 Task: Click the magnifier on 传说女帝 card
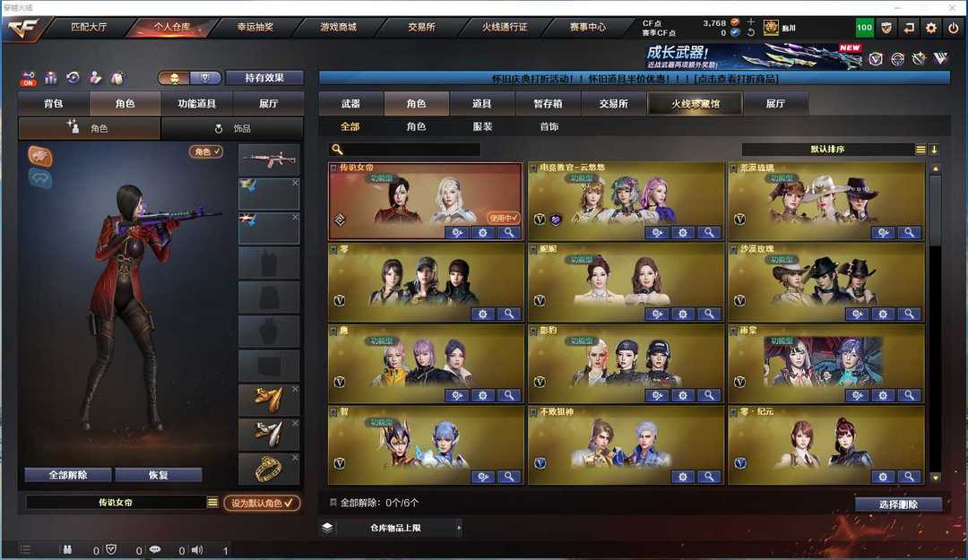[x=509, y=233]
